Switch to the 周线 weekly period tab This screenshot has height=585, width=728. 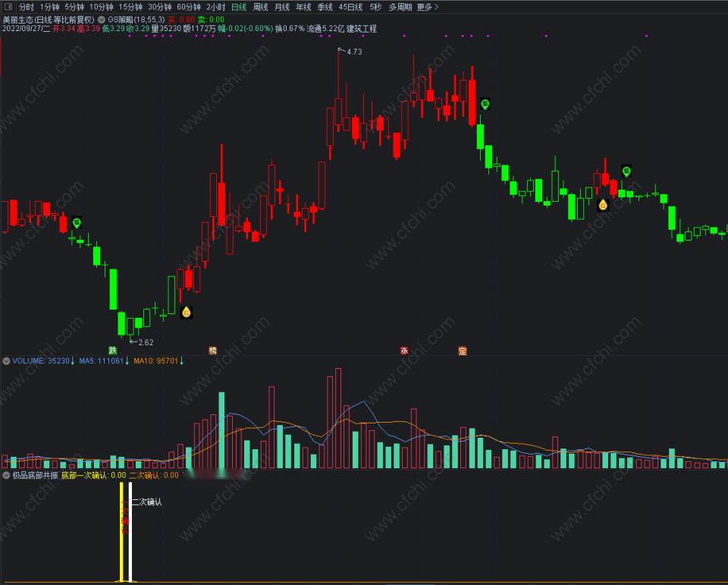[260, 7]
